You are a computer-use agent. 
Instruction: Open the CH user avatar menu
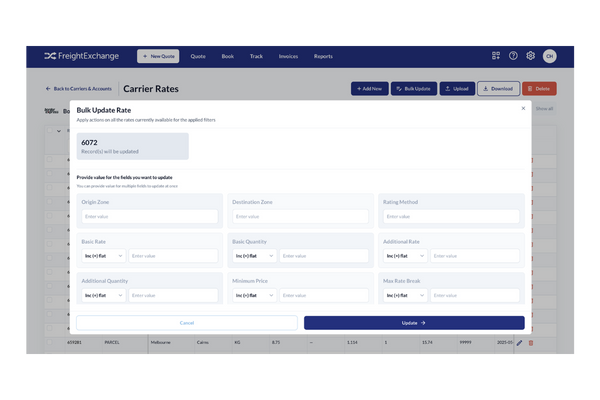pyautogui.click(x=549, y=56)
